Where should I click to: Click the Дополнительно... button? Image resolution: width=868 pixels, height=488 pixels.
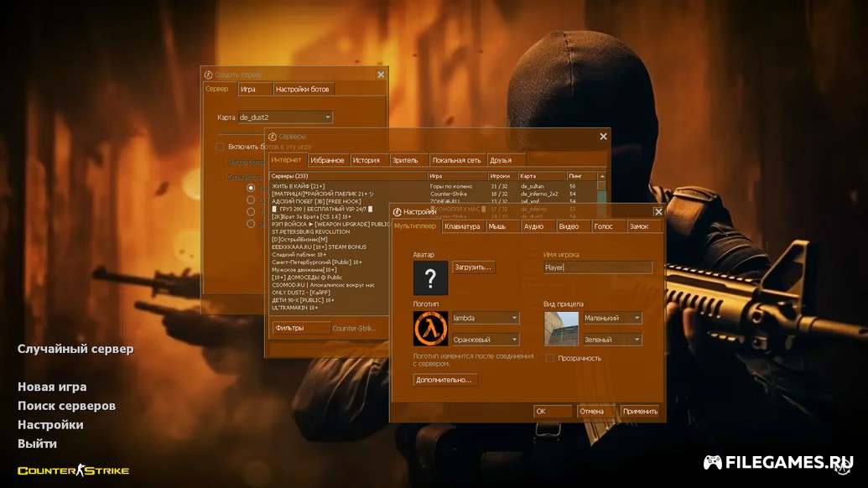445,380
